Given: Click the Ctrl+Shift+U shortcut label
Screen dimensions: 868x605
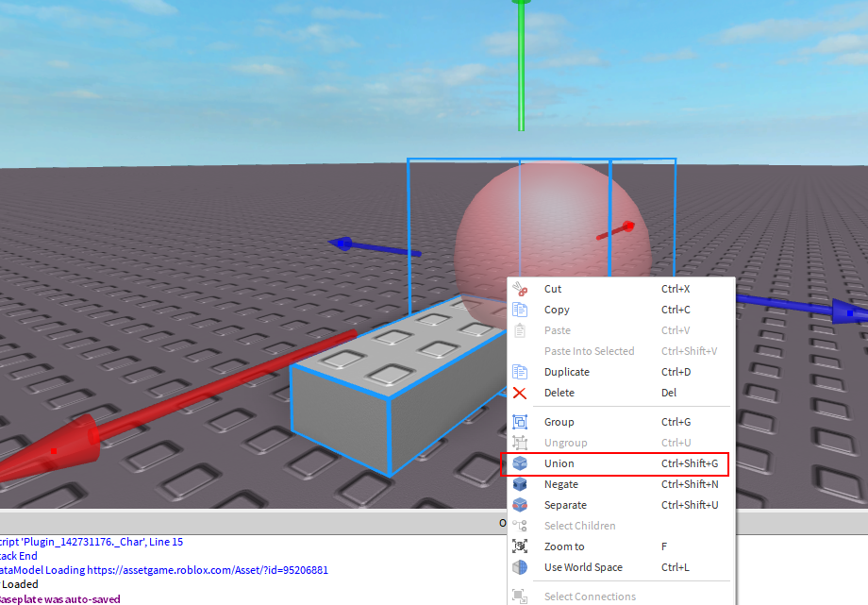Looking at the screenshot, I should point(690,505).
